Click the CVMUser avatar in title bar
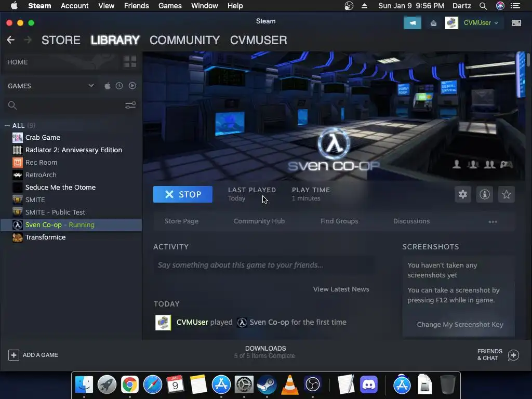 pos(451,23)
